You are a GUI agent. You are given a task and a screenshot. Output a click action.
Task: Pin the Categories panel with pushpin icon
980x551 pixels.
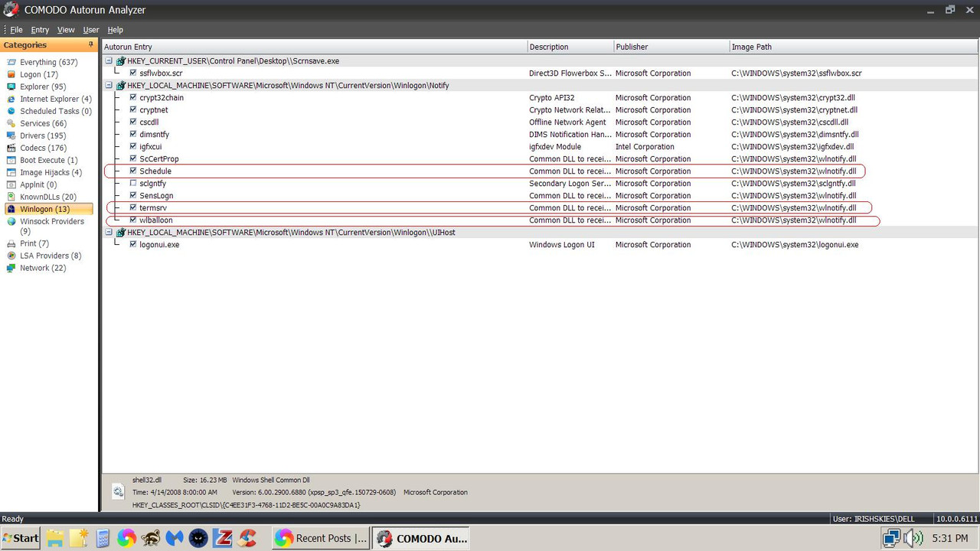click(x=91, y=45)
